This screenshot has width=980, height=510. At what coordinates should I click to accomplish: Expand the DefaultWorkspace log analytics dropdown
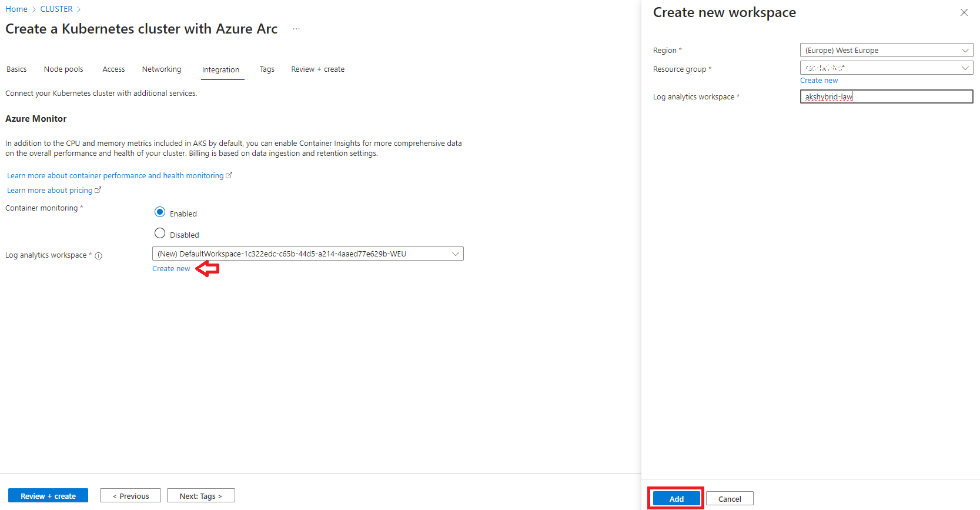(308, 254)
